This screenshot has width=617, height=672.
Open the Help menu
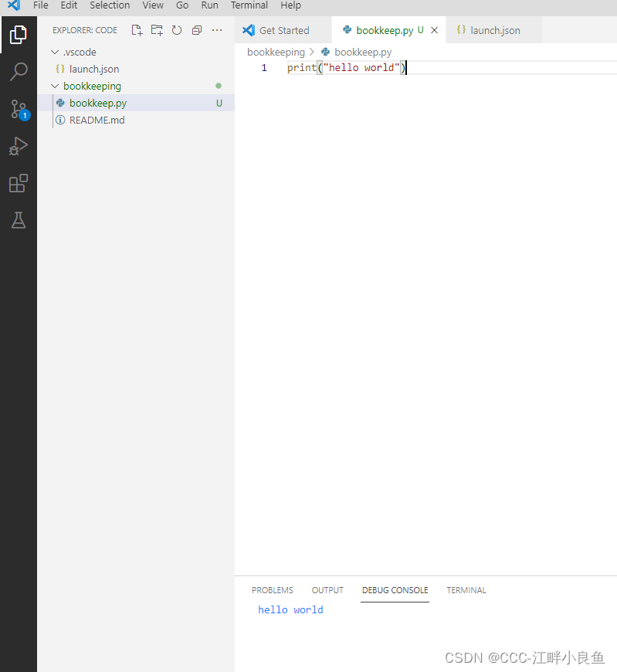[x=290, y=5]
